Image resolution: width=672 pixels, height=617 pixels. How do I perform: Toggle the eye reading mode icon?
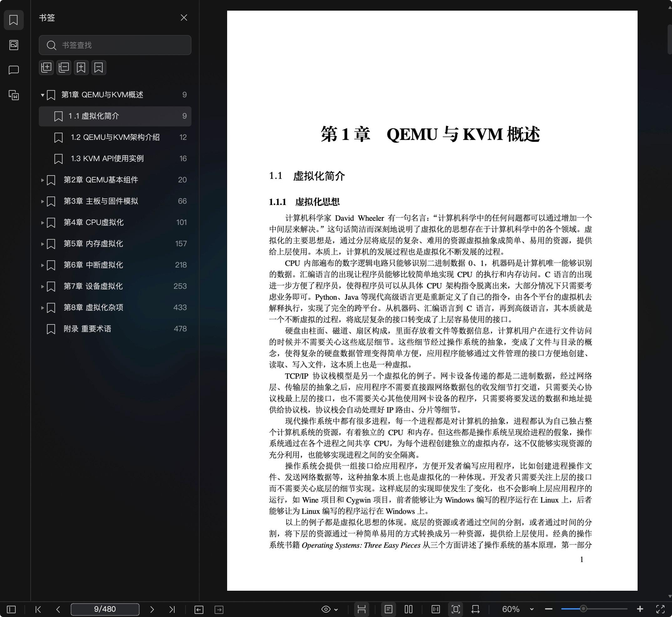pos(326,609)
